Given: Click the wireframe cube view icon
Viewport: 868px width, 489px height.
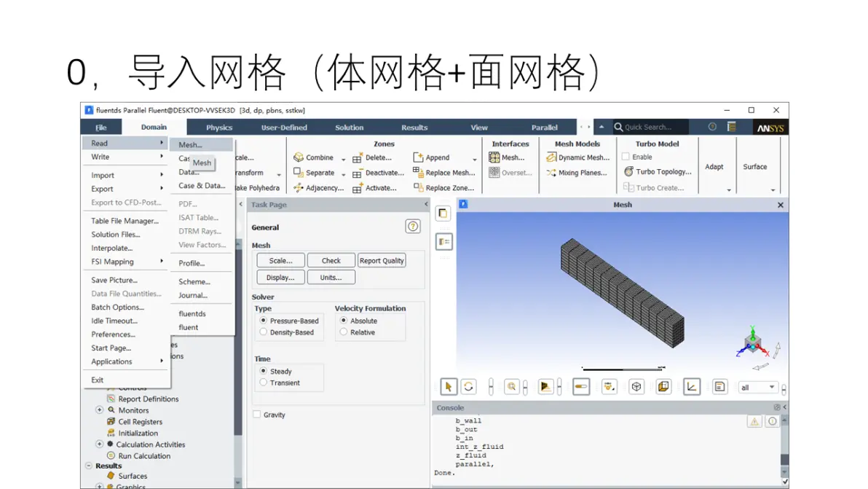Looking at the screenshot, I should point(636,386).
